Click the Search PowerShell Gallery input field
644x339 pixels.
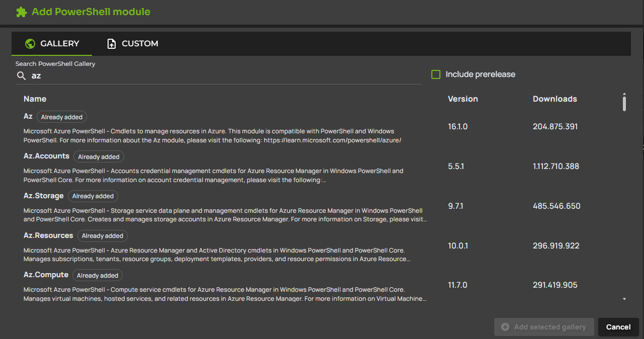point(219,76)
